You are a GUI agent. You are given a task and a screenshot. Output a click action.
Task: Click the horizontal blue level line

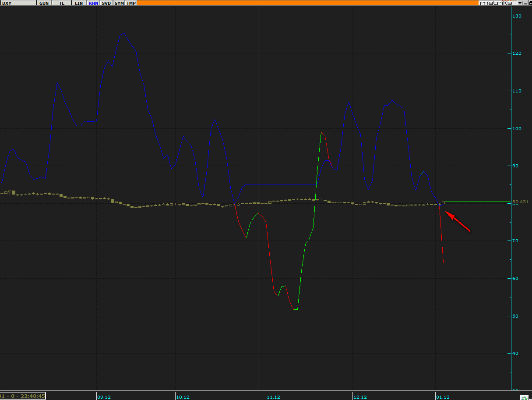coord(280,184)
